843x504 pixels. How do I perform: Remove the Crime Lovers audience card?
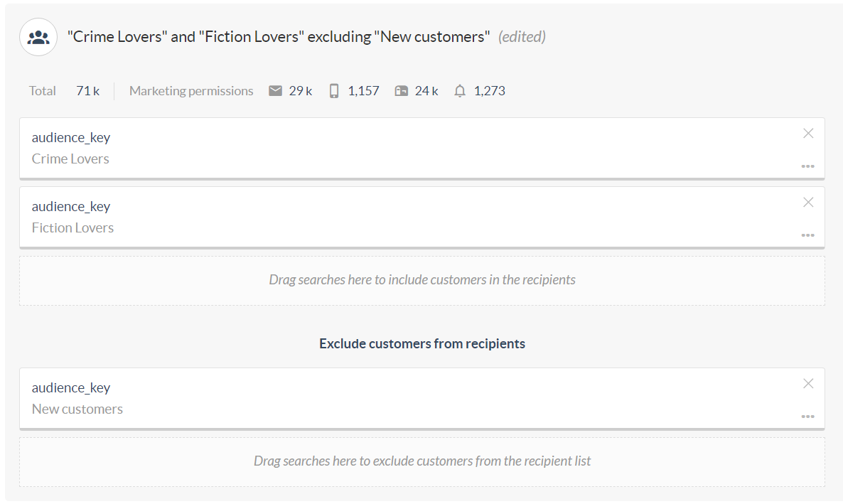[808, 133]
